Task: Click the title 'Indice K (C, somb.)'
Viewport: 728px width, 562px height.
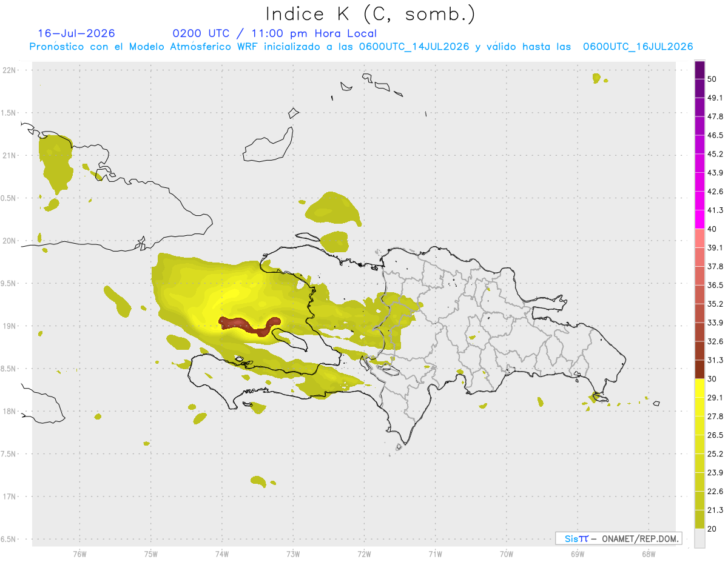Action: 371,15
